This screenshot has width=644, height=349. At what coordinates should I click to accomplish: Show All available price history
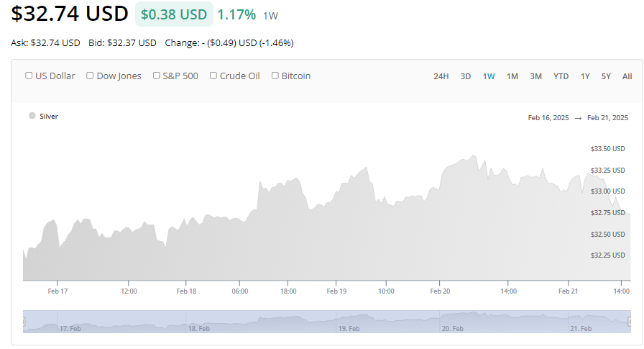point(627,76)
